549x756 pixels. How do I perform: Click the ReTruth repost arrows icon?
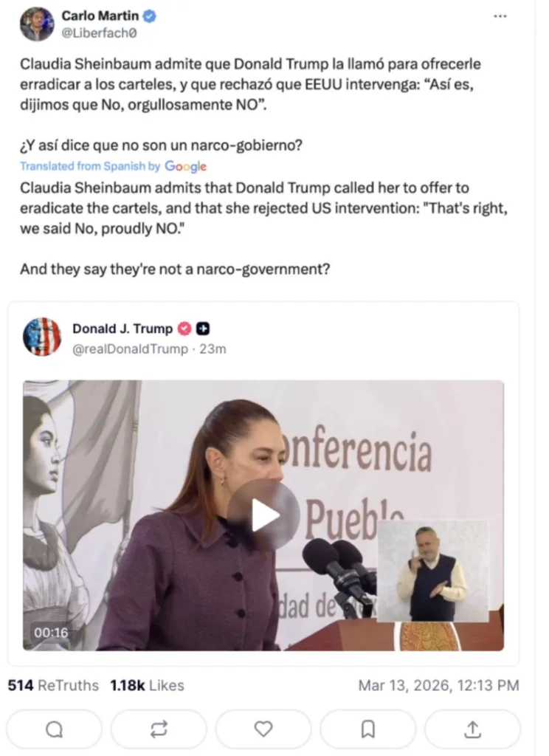(x=159, y=729)
